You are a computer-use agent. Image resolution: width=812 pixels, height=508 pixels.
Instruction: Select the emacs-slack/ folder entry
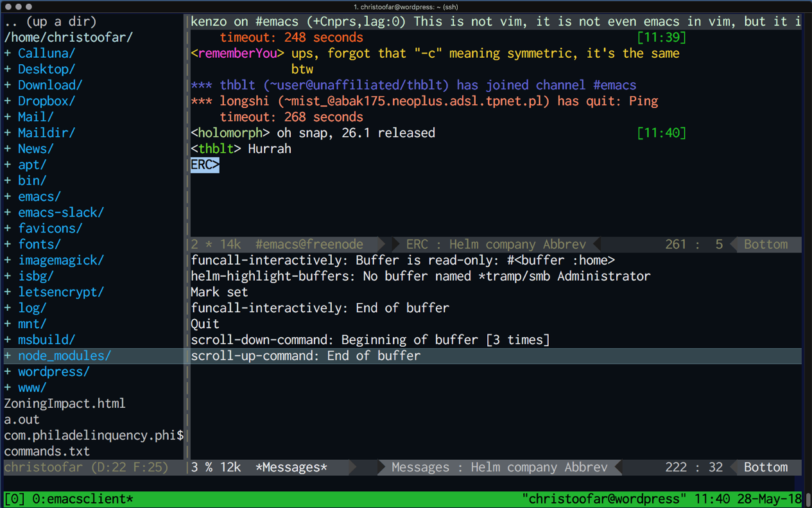click(61, 213)
